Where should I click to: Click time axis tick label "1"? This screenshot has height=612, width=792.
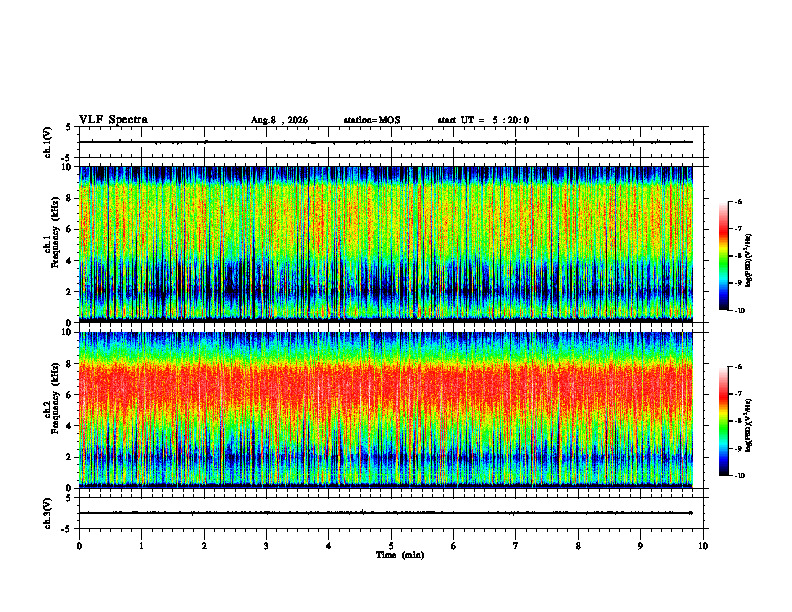(141, 546)
